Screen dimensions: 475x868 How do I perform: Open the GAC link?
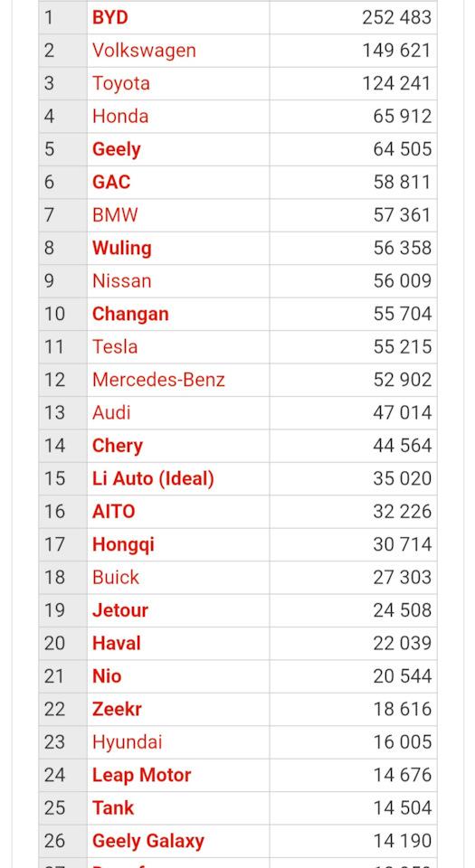coord(111,182)
